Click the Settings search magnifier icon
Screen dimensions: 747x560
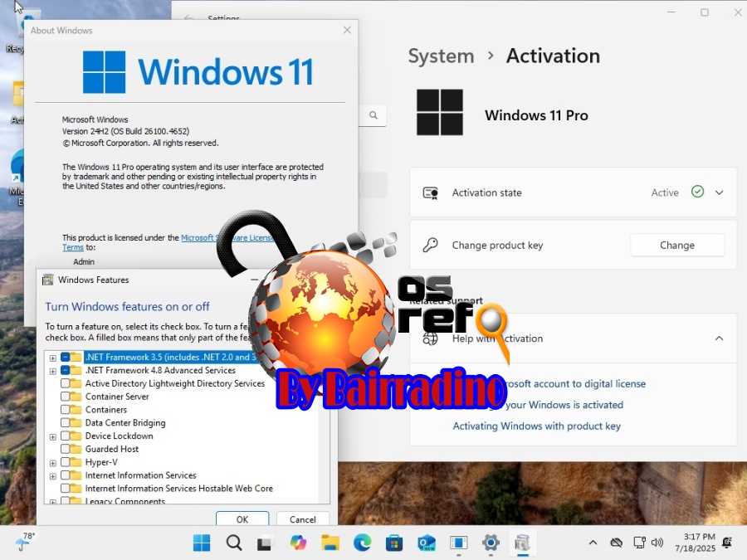373,115
